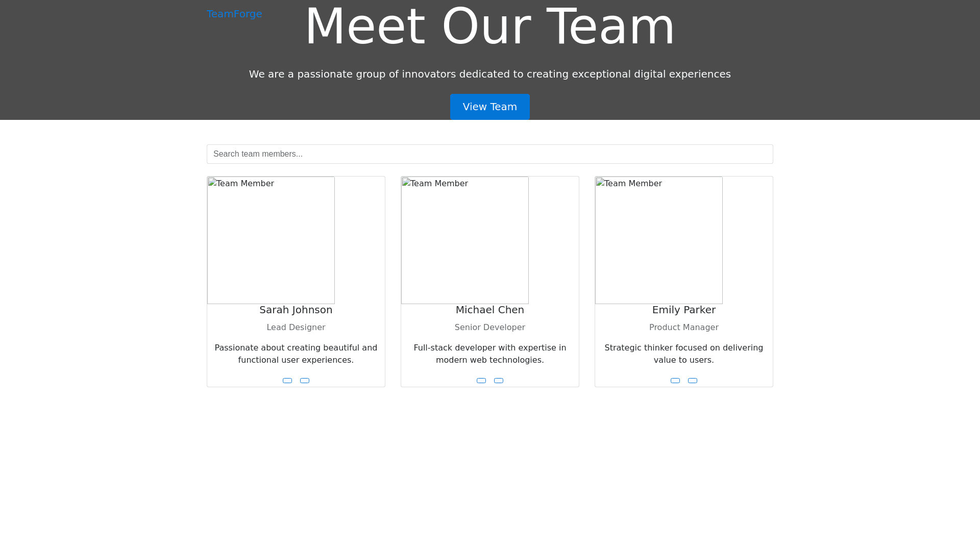Click Emily Parker's team member photo
The height and width of the screenshot is (551, 980).
coord(659,240)
